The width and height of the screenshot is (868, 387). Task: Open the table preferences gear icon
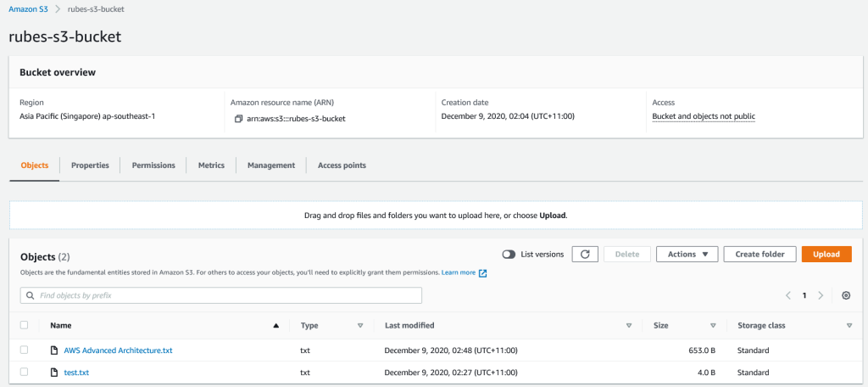click(846, 295)
